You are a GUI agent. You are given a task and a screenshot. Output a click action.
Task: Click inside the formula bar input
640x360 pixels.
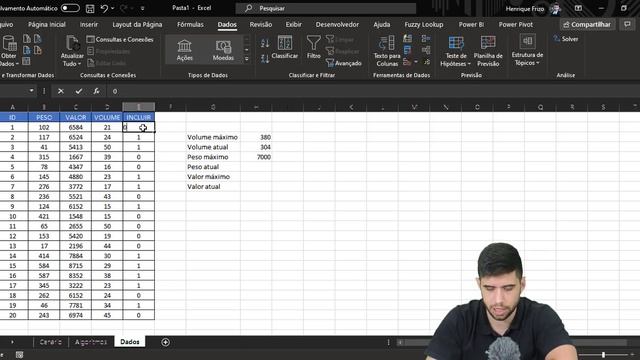coord(373,91)
